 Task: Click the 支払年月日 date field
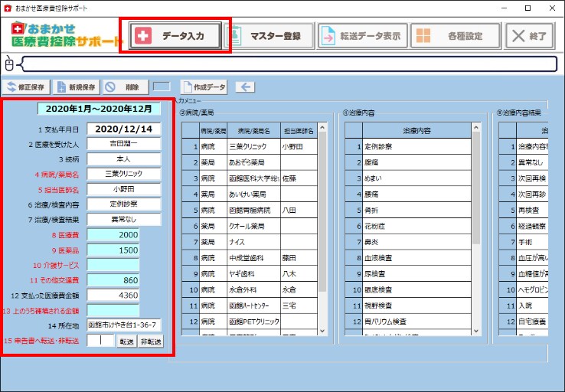coord(123,129)
